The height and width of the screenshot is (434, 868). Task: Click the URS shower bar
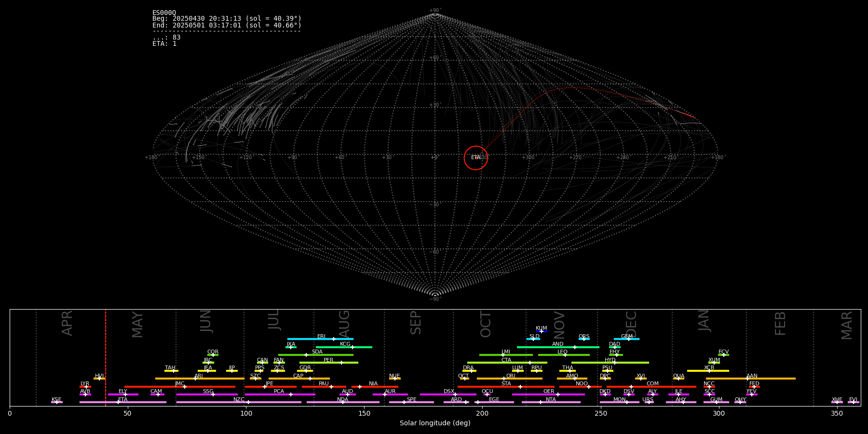(649, 402)
